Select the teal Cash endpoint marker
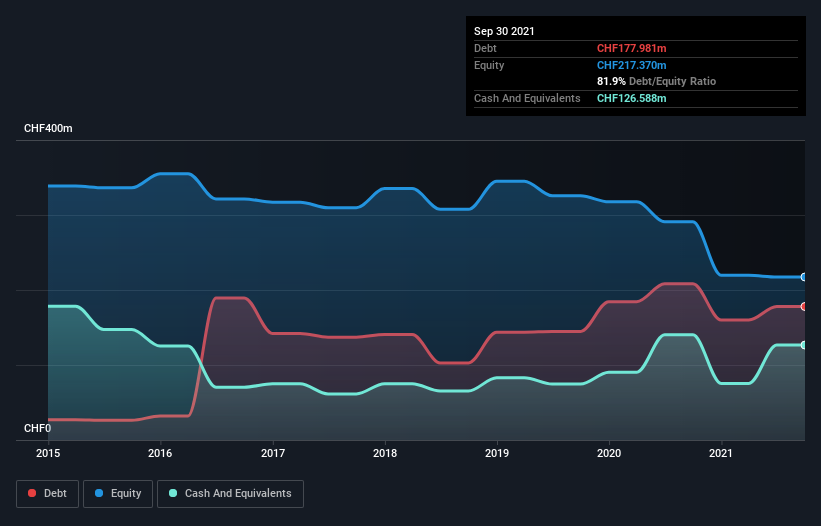Screen dimensions: 821x526 click(804, 345)
